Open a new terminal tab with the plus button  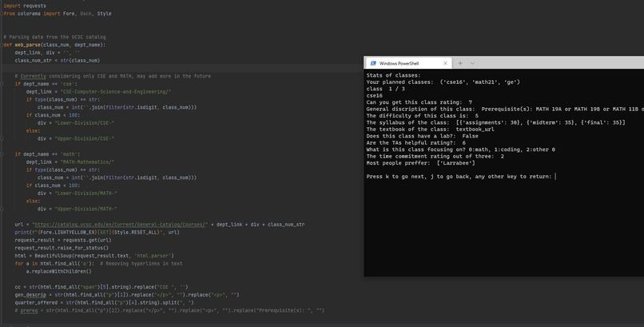460,63
